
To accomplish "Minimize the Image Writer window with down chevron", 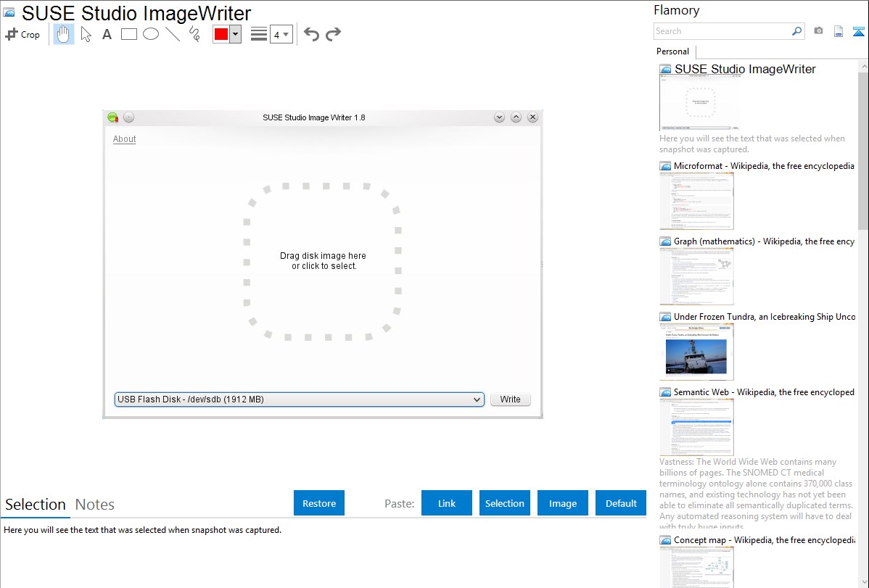I will [x=499, y=117].
